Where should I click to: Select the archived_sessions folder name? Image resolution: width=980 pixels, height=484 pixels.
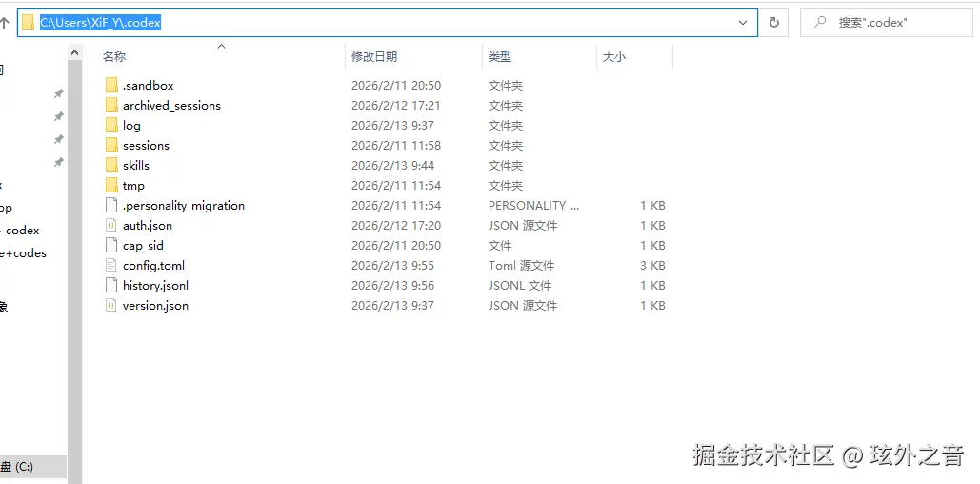tap(171, 105)
